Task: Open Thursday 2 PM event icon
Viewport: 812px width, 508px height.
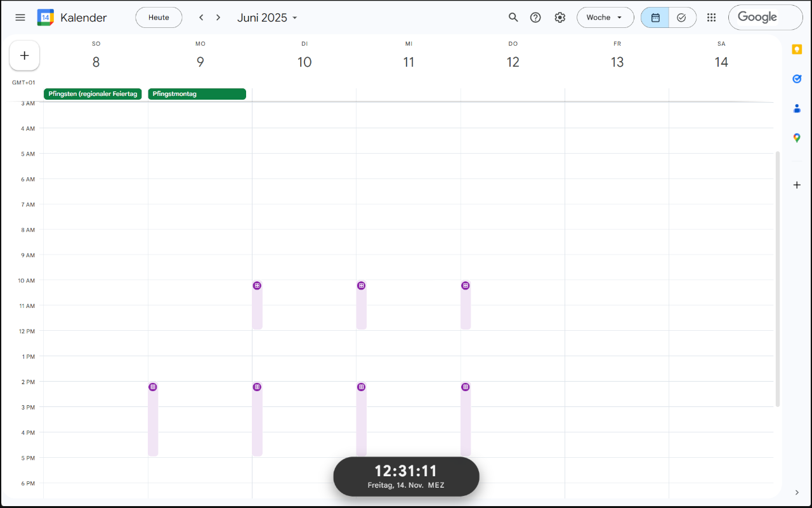Action: pos(466,387)
